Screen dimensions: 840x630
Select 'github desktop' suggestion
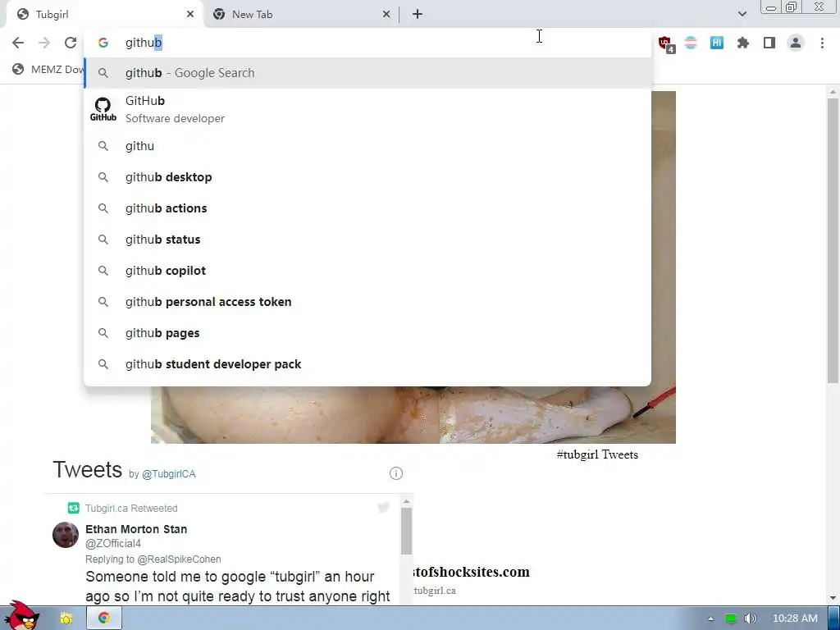[x=367, y=177]
